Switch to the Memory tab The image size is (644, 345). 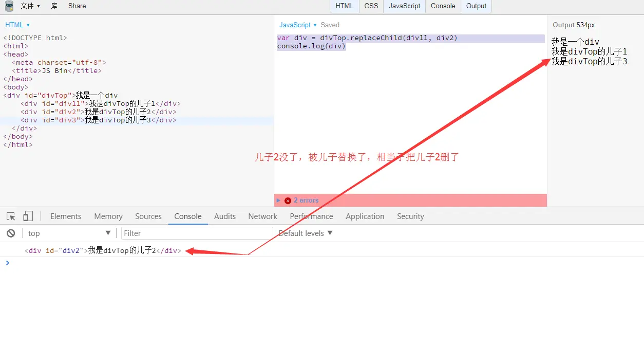pos(108,216)
